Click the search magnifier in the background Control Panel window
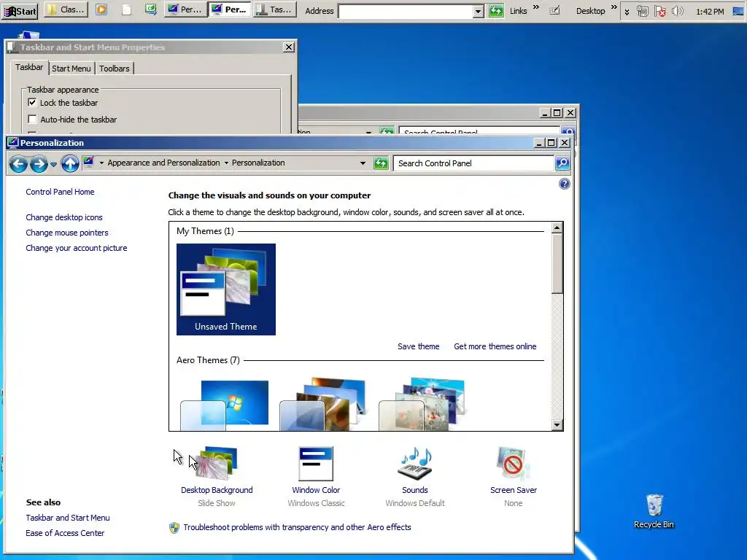 pos(568,131)
